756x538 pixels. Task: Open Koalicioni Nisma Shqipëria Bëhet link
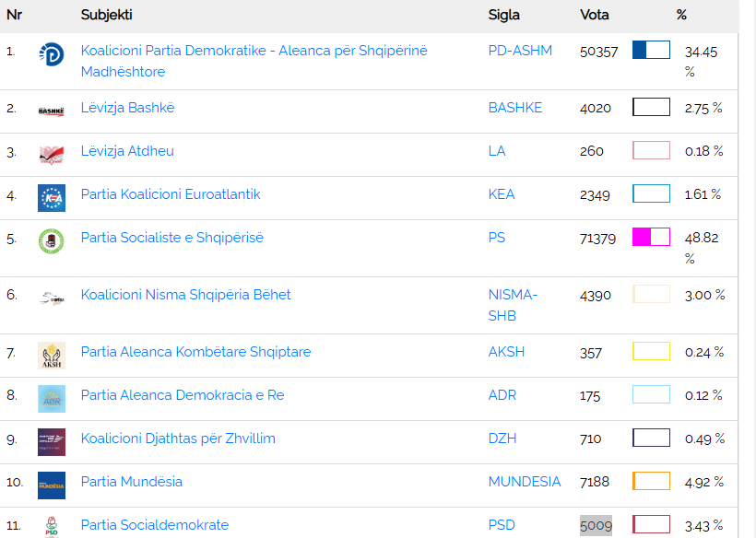click(185, 295)
